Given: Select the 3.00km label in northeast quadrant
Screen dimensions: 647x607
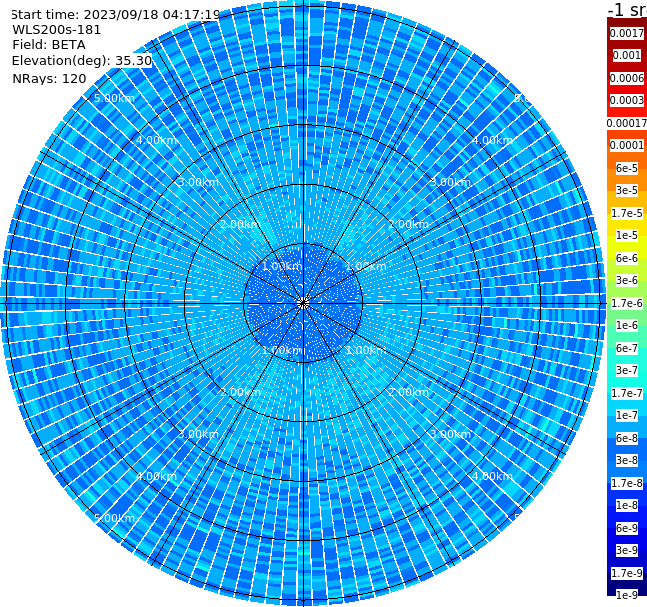Looking at the screenshot, I should 450,182.
